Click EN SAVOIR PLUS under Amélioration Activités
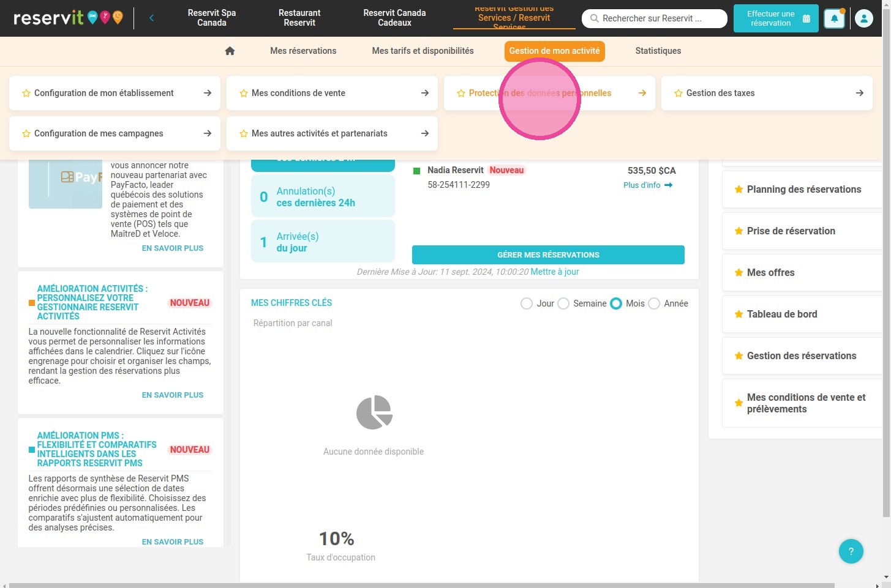891x588 pixels. [x=173, y=395]
